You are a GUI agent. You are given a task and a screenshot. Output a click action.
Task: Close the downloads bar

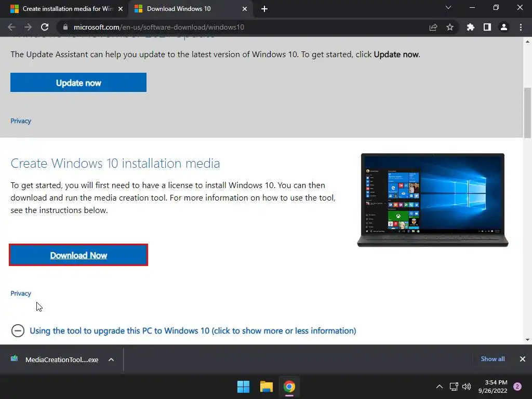(x=523, y=359)
